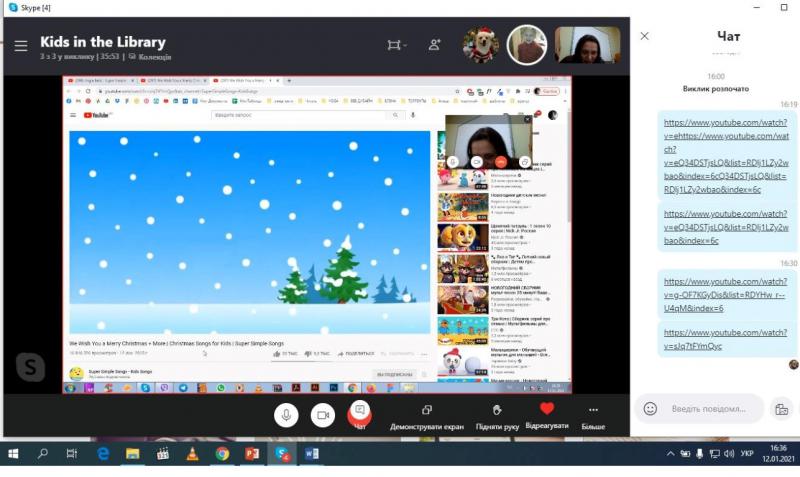Click the camera button in shared mini call window
Image resolution: width=800 pixels, height=477 pixels.
[x=477, y=162]
